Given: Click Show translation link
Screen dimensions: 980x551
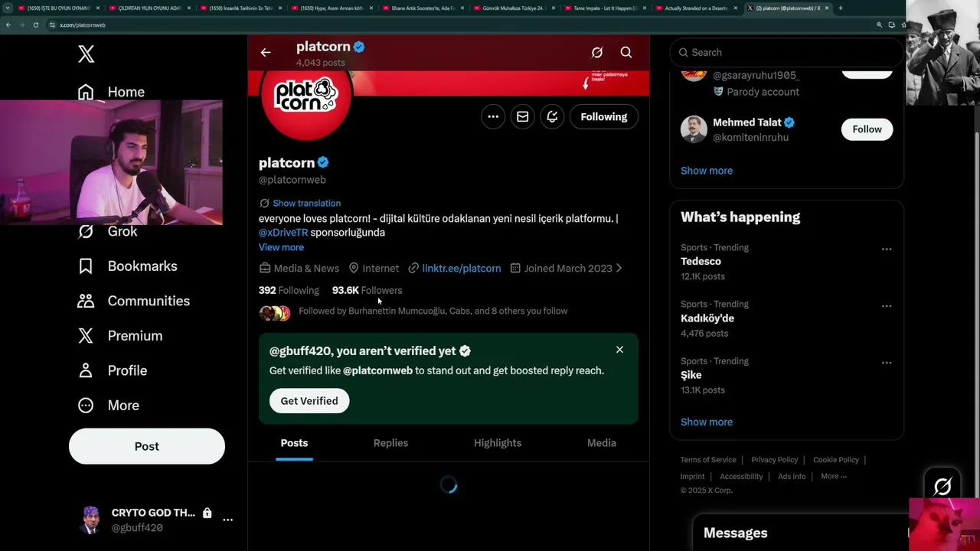Looking at the screenshot, I should tap(306, 203).
